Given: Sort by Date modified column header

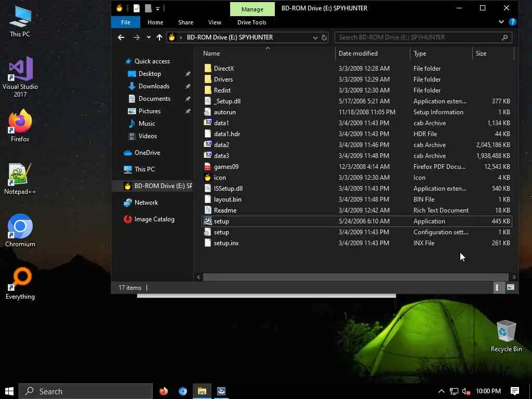Looking at the screenshot, I should click(373, 54).
